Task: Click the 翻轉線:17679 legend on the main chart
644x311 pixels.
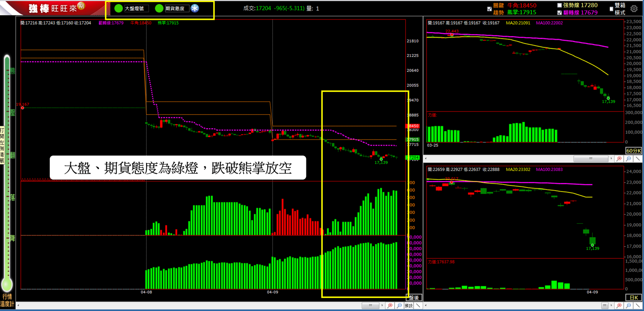Action: click(x=111, y=23)
